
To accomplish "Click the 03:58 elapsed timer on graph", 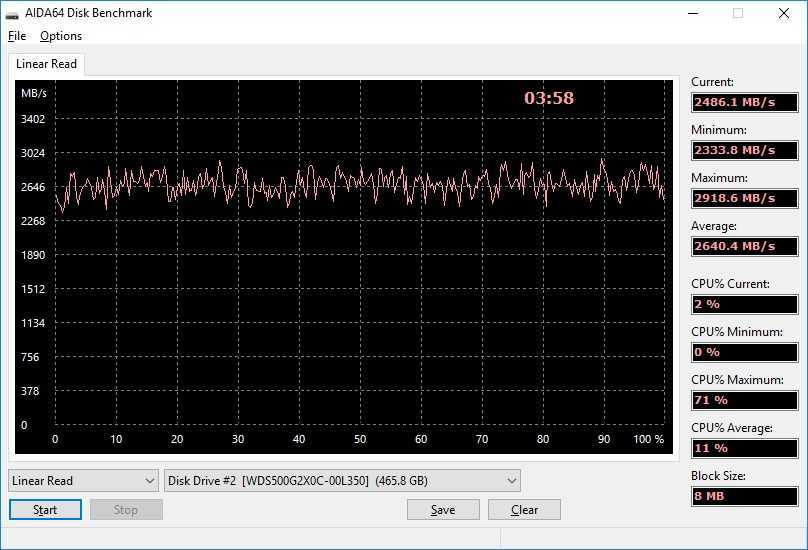I will (x=549, y=98).
